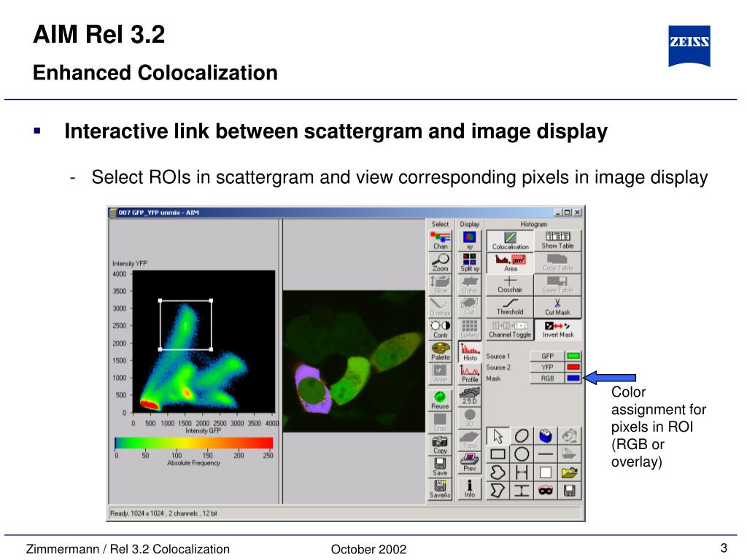Click the purple masked cell in the image
This screenshot has height=560, width=747.
coord(312,389)
